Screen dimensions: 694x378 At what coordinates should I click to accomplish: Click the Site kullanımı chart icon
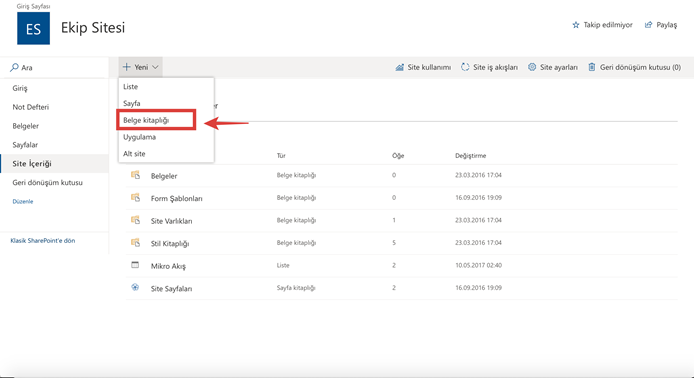(x=399, y=67)
